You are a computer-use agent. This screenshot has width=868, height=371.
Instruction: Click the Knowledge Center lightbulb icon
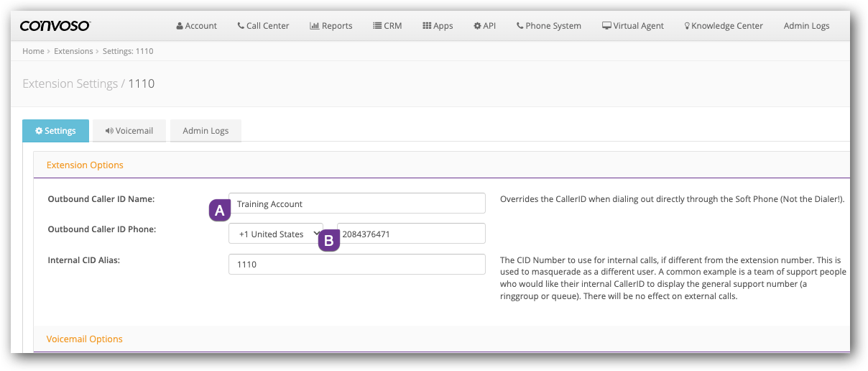tap(687, 26)
